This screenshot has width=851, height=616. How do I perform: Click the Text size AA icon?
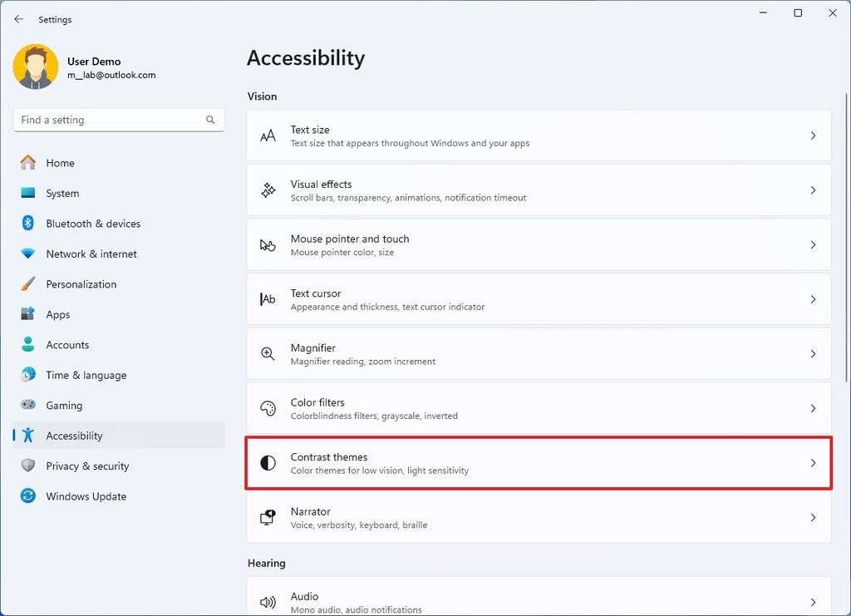click(268, 136)
